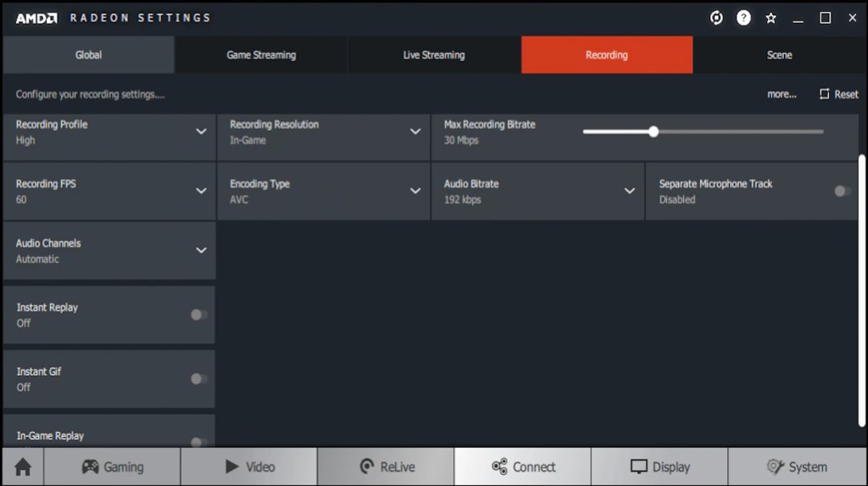
Task: Click the Max Recording Bitrate slider handle
Action: pyautogui.click(x=654, y=131)
